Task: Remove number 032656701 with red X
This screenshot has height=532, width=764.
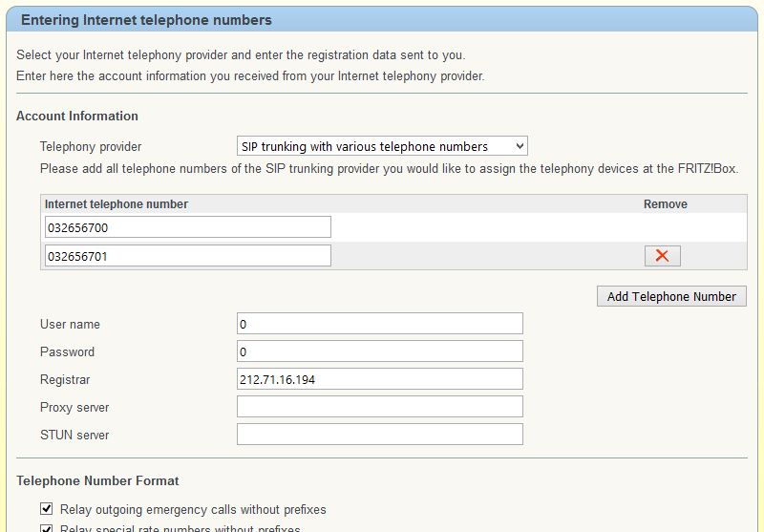Action: tap(662, 256)
